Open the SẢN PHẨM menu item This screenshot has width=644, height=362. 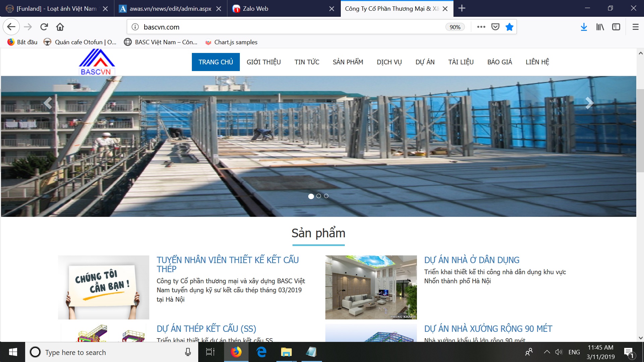coord(348,62)
